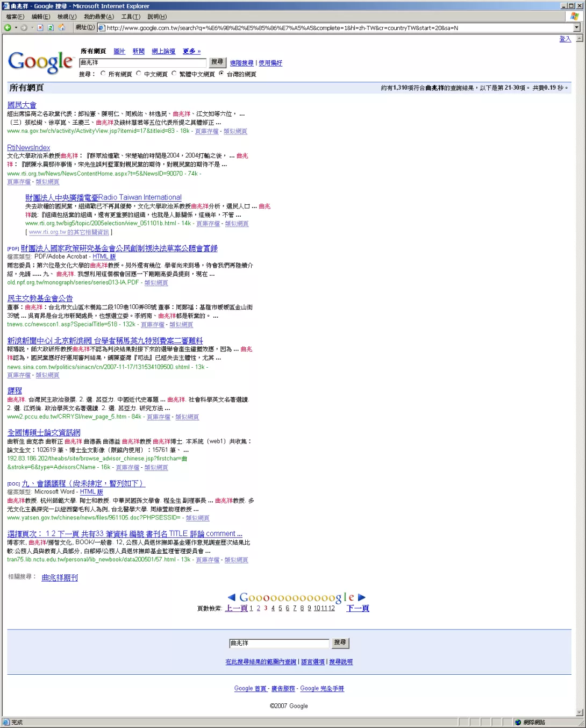Open the 說明(H) menu
The height and width of the screenshot is (728, 586).
pos(157,17)
